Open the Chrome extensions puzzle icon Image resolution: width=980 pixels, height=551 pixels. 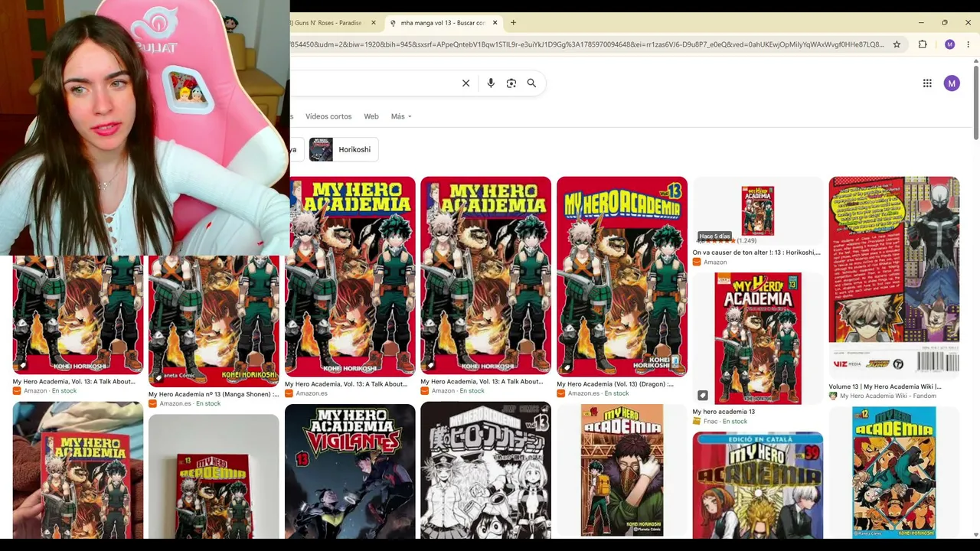(x=923, y=44)
